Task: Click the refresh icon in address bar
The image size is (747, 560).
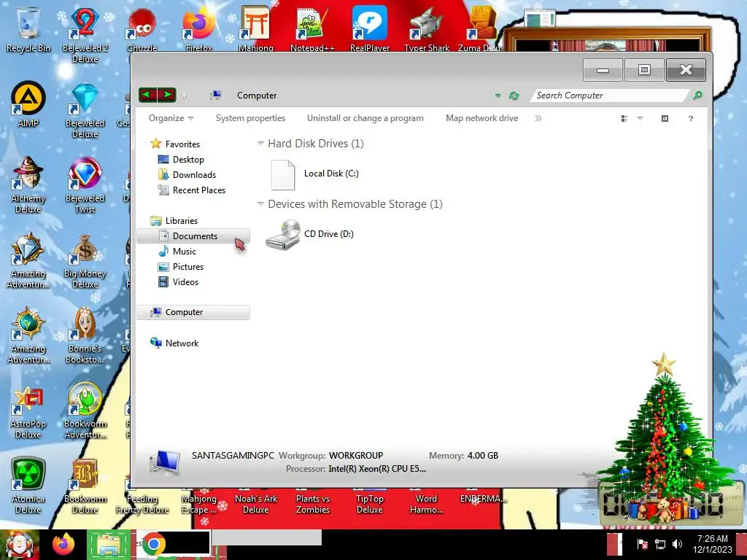Action: [x=514, y=96]
